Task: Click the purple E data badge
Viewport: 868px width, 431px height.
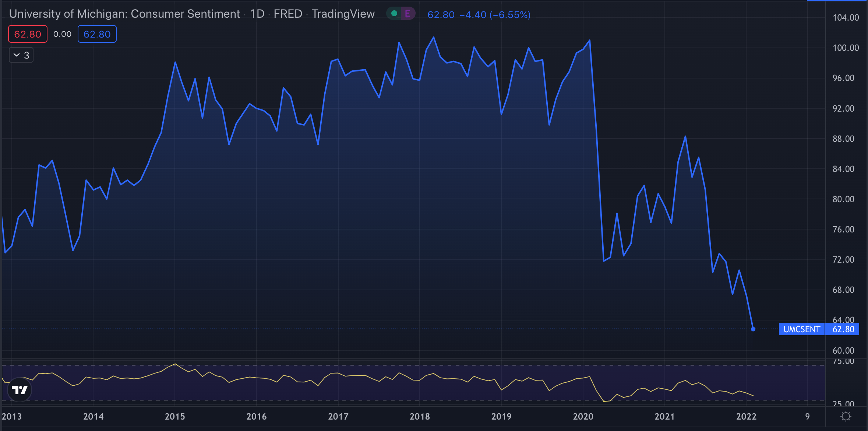Action: [407, 14]
